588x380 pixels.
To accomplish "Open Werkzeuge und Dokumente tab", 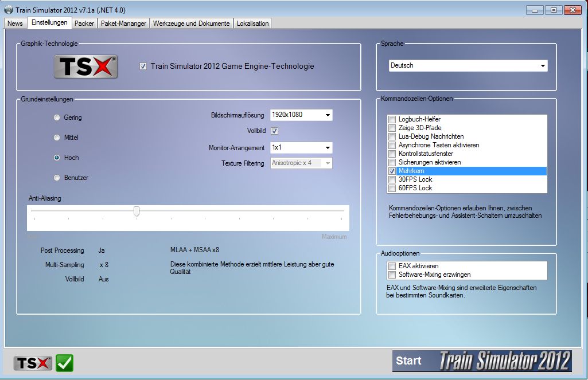I will pos(191,23).
